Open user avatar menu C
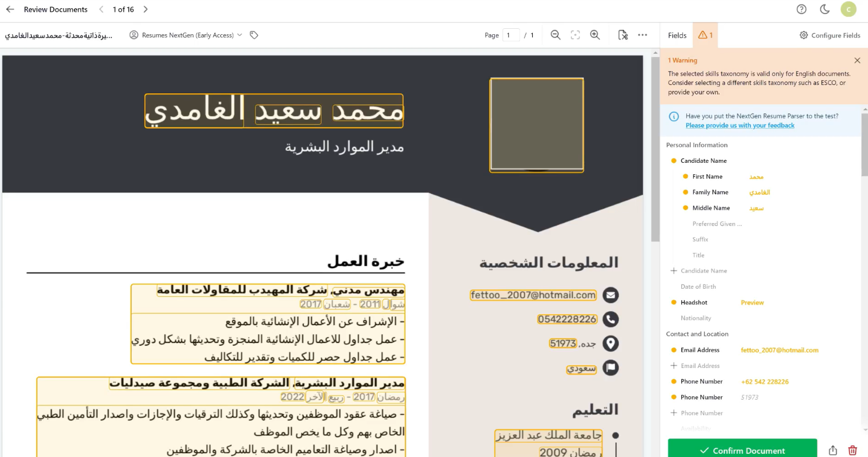The height and width of the screenshot is (457, 868). (848, 9)
